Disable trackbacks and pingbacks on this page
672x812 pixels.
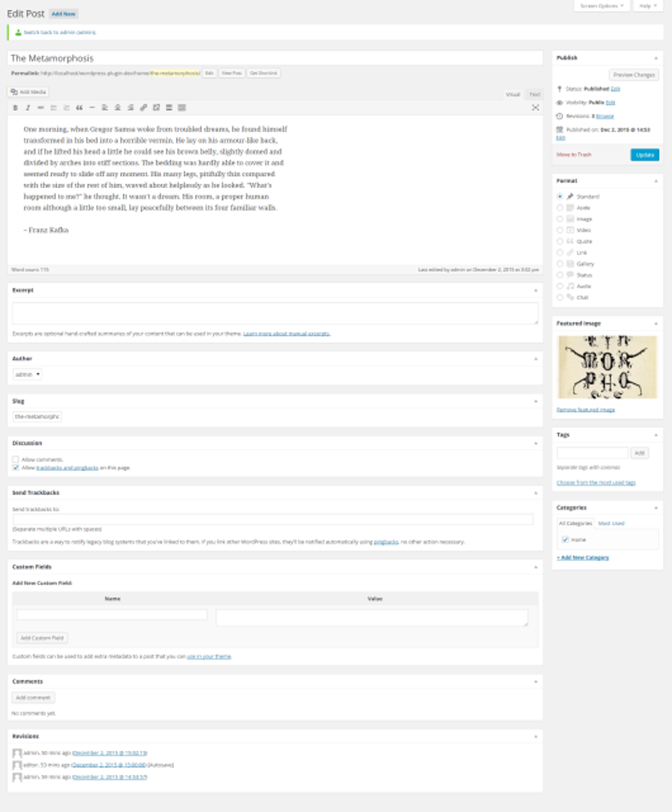pyautogui.click(x=15, y=468)
